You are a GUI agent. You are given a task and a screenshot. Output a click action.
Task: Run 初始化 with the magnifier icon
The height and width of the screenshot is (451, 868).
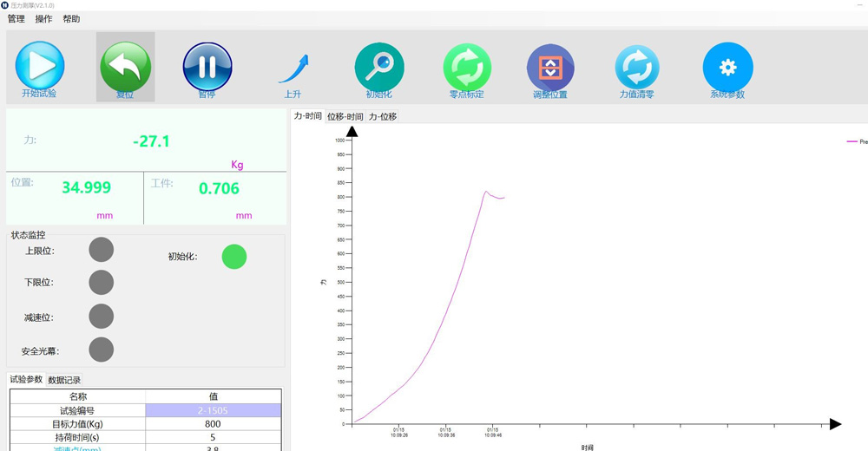[379, 67]
